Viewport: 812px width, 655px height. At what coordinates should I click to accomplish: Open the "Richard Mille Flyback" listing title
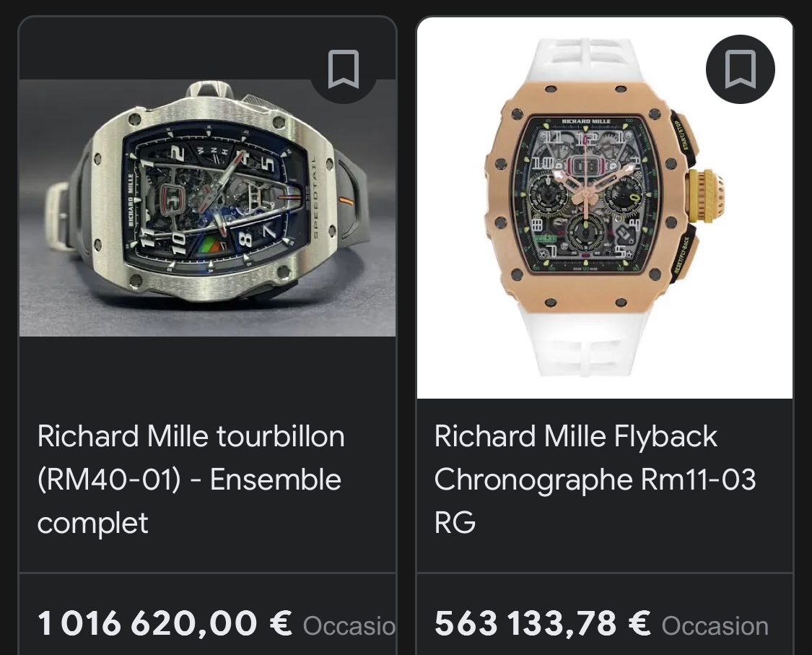click(575, 437)
